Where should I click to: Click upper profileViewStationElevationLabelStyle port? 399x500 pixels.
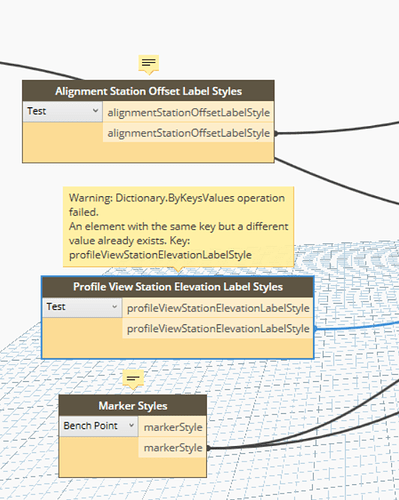pos(218,308)
